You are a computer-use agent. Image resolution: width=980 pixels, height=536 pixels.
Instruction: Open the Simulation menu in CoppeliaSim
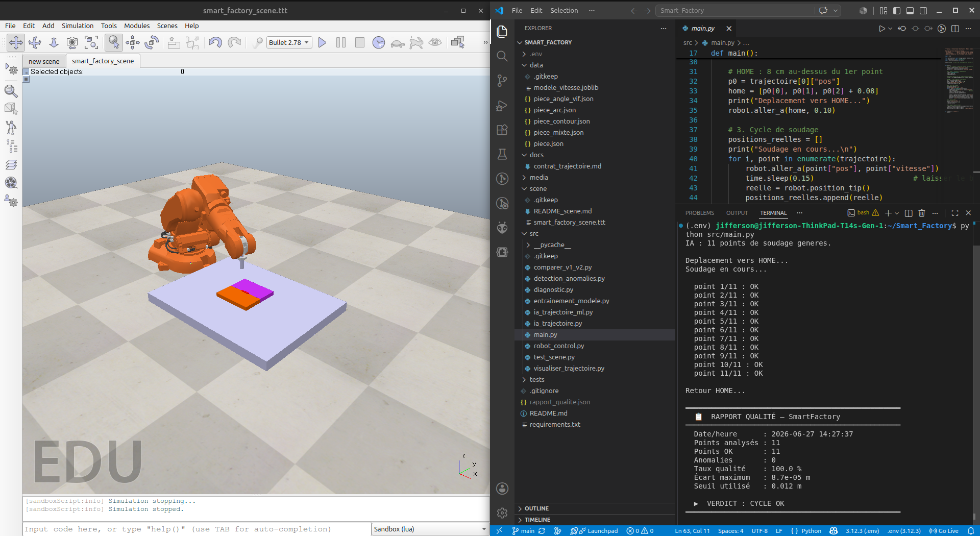(78, 26)
